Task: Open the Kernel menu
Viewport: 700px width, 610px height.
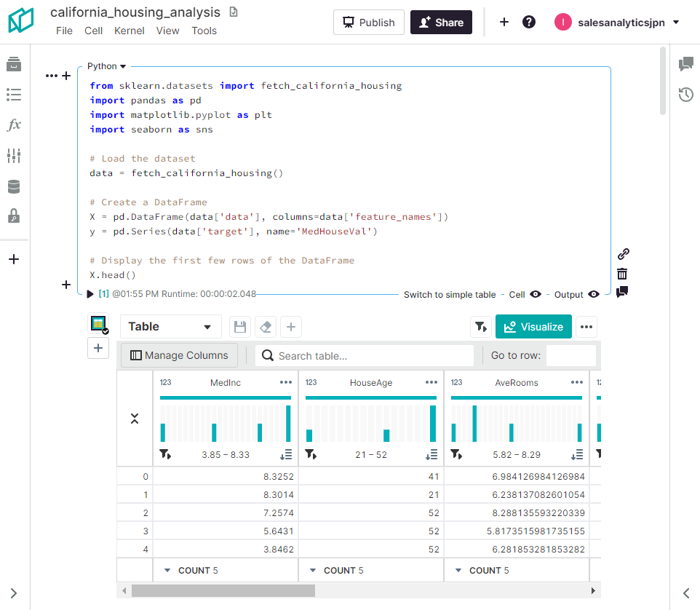Action: [129, 31]
